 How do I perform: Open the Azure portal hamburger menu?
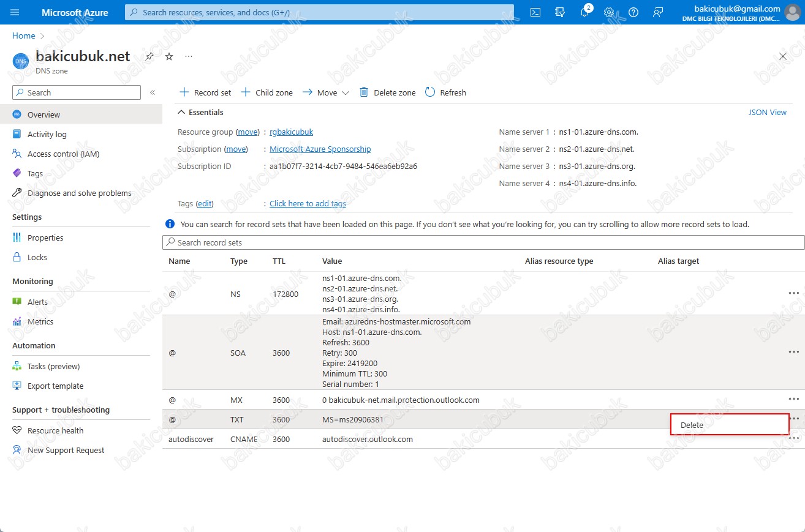[15, 12]
